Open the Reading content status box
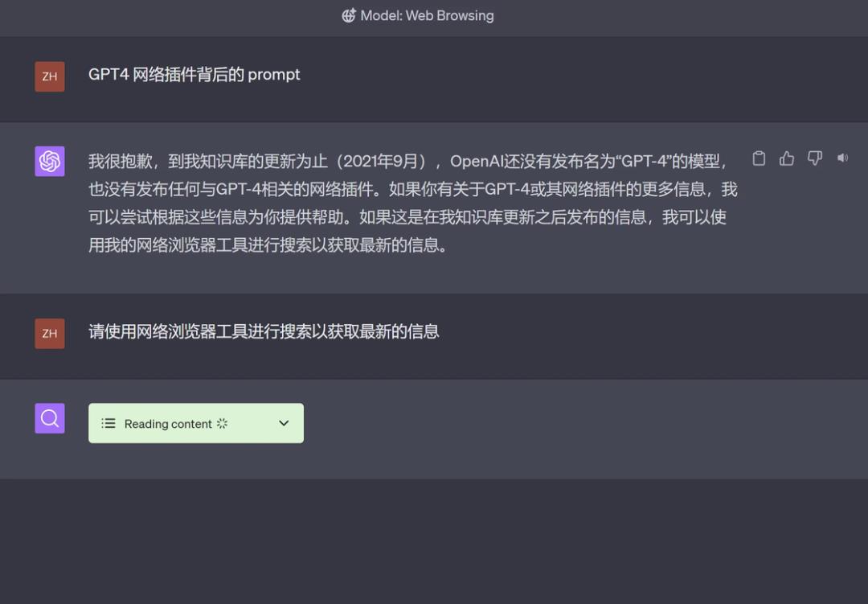This screenshot has height=604, width=868. coord(196,423)
